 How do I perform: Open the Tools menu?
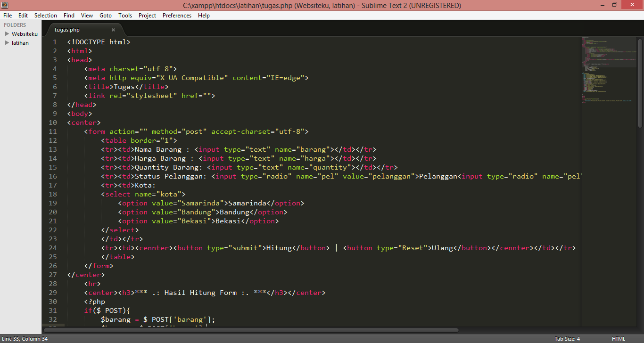pyautogui.click(x=125, y=15)
